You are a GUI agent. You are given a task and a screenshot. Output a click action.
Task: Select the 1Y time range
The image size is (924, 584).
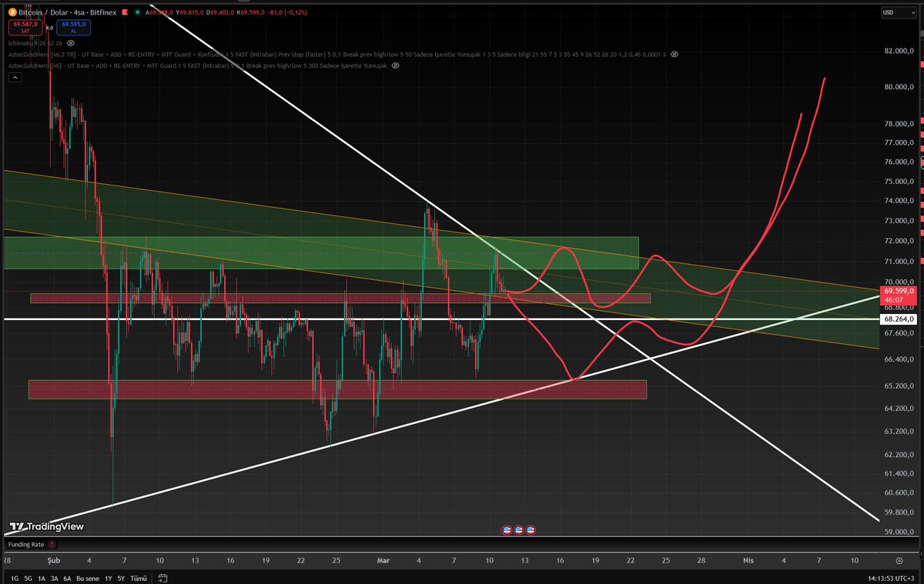point(108,578)
